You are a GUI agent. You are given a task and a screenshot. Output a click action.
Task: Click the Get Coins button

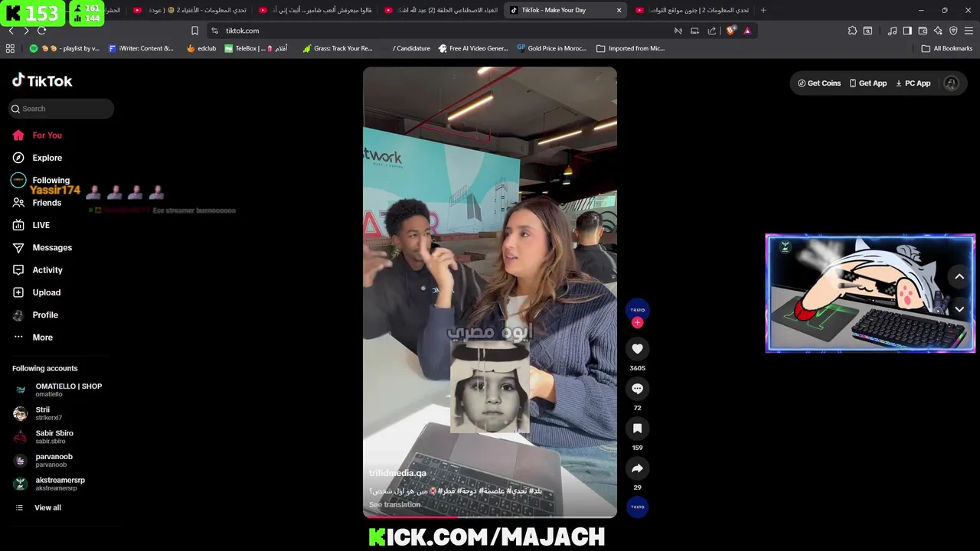tap(819, 83)
